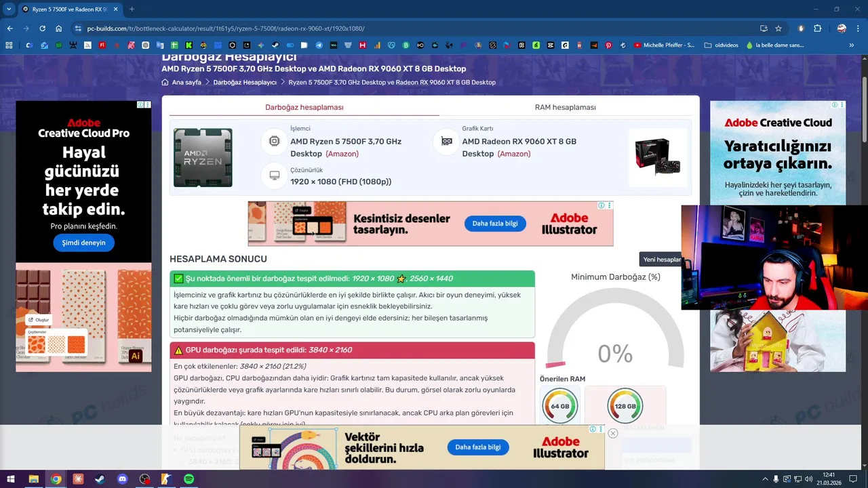Open a new browser tab
The image size is (868, 488).
[x=132, y=9]
